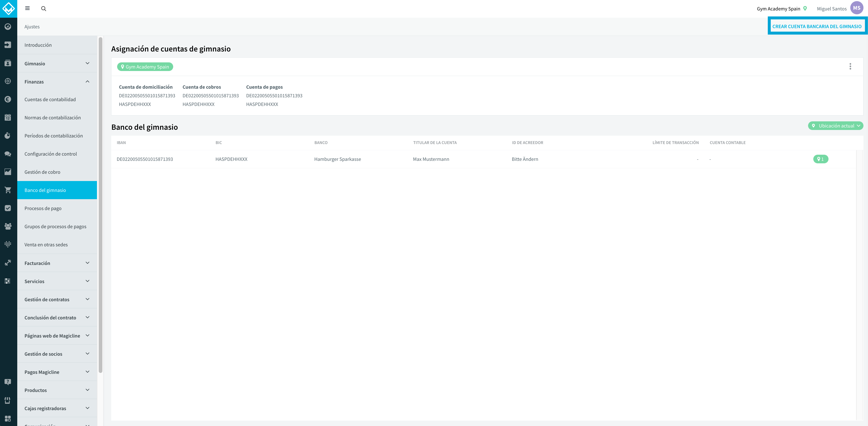The width and height of the screenshot is (868, 426).
Task: Expand the Facturación section
Action: [x=57, y=263]
